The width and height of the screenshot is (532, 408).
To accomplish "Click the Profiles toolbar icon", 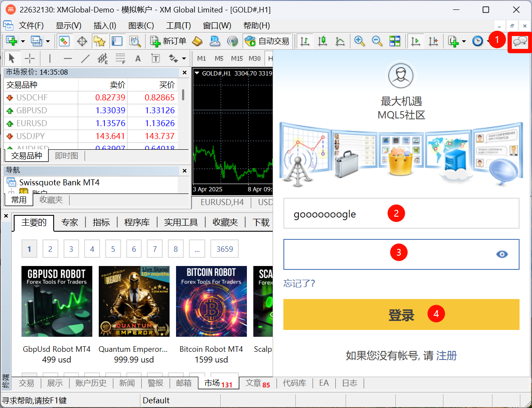I will [36, 41].
